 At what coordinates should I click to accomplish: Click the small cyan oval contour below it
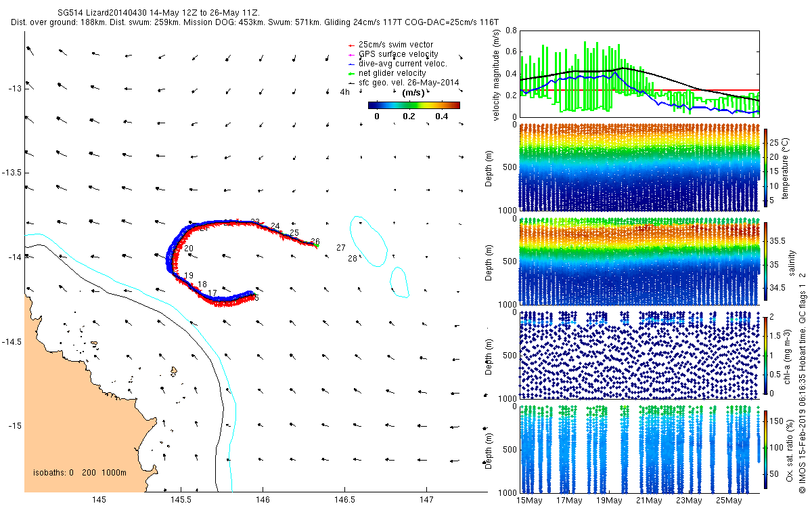400,282
